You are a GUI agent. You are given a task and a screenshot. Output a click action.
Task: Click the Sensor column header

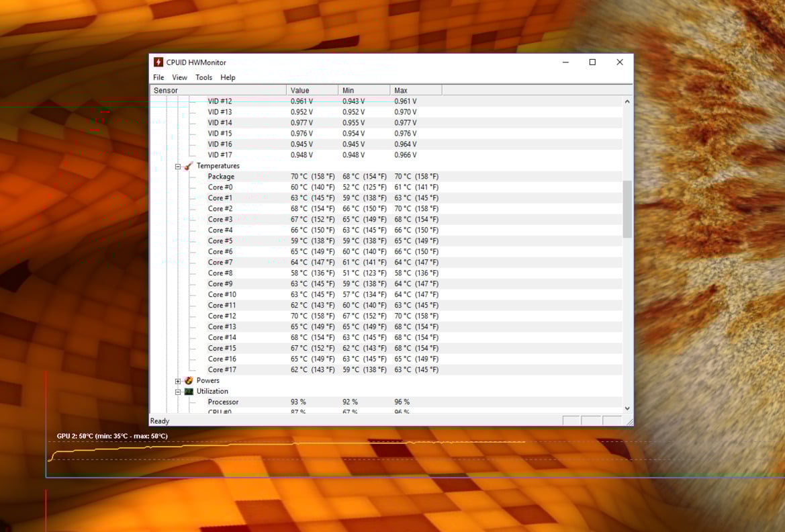tap(218, 90)
